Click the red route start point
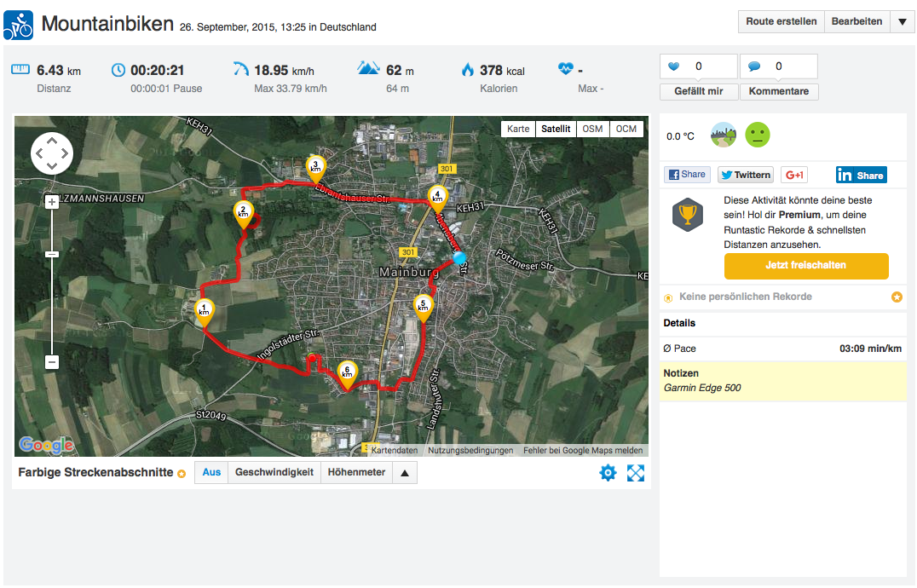This screenshot has height=588, width=917. 312,358
